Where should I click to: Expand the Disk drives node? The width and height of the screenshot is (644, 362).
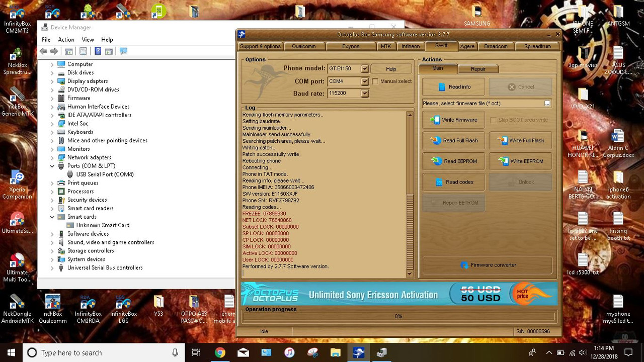[x=52, y=73]
